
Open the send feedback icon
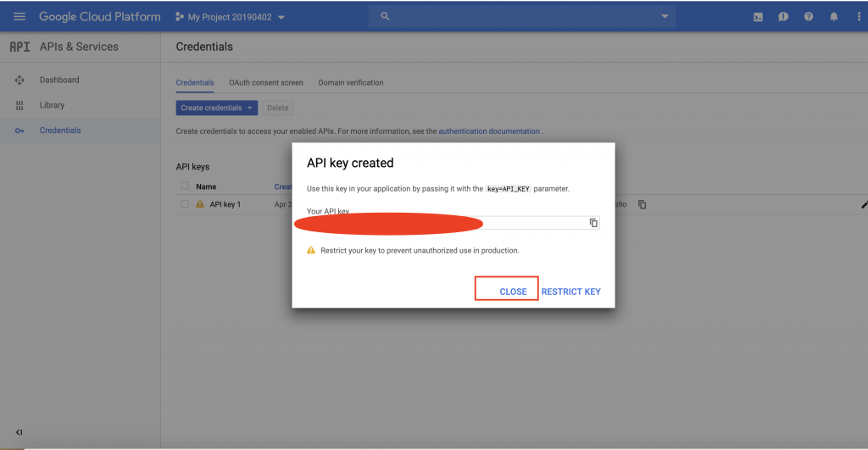tap(783, 17)
